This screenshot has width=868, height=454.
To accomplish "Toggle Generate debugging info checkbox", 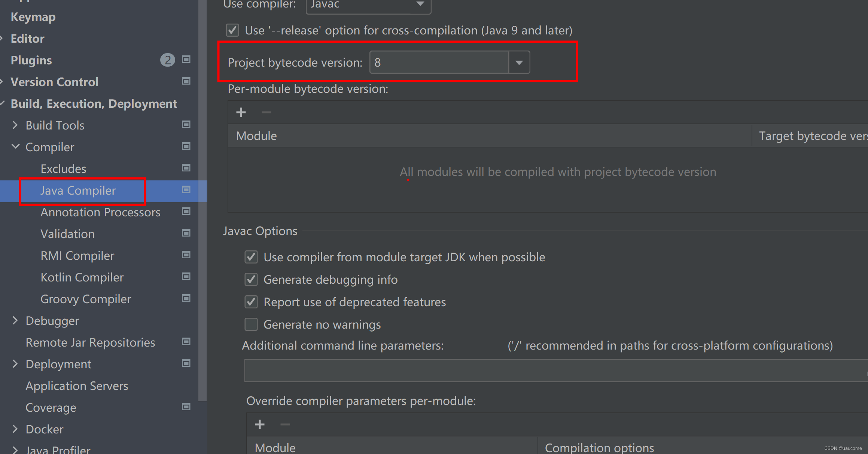I will [251, 280].
